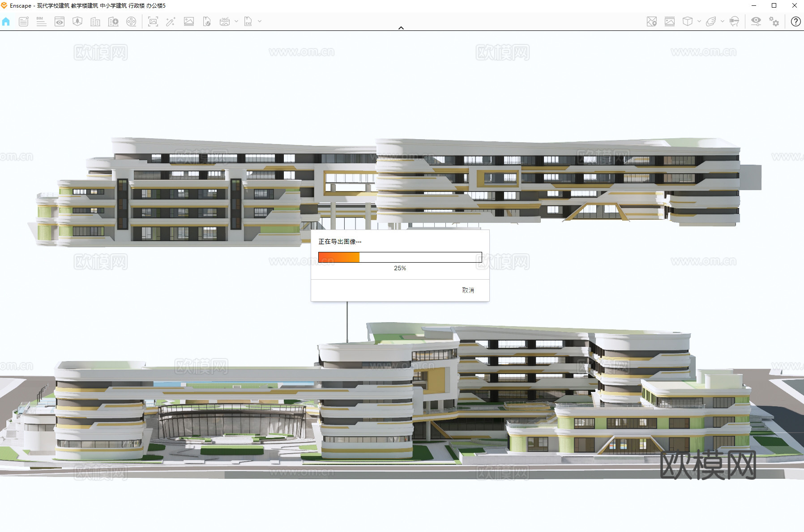Toggle the mini map icon
Viewport: 804px width, 532px height.
pos(652,21)
